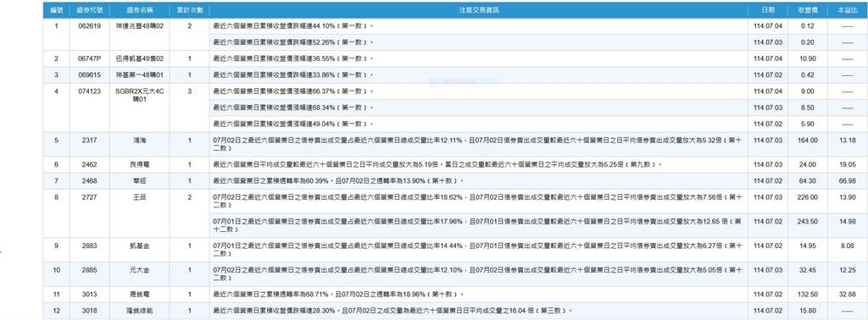Screen dimensions: 868x320
Task: Click closing price 64.30
Action: [807, 180]
